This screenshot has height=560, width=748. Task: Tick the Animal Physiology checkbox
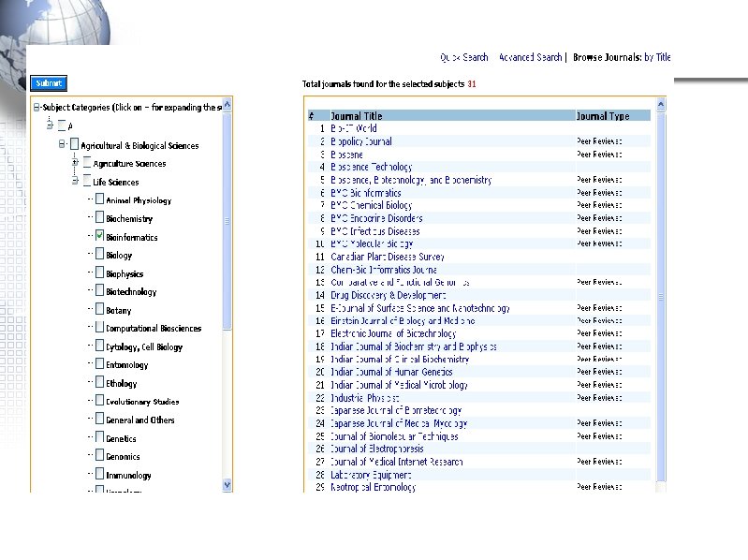click(99, 199)
